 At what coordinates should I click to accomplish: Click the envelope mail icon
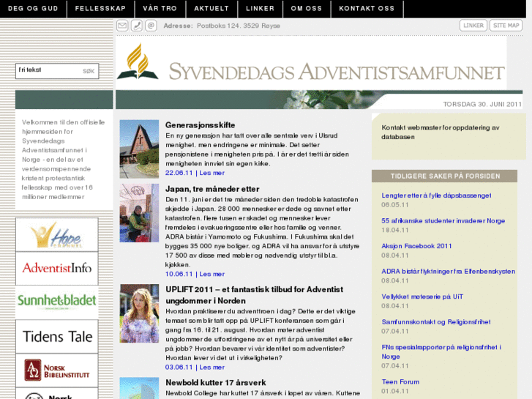[x=122, y=26]
